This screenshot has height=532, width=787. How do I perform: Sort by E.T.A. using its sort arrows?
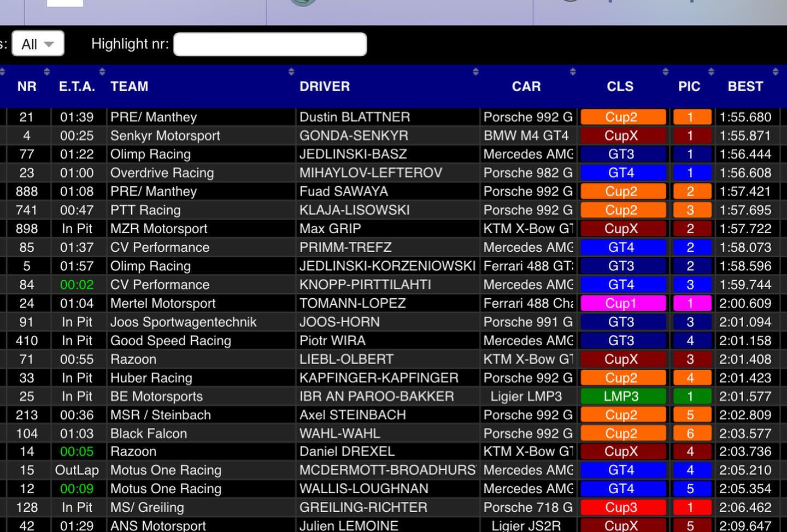[102, 72]
